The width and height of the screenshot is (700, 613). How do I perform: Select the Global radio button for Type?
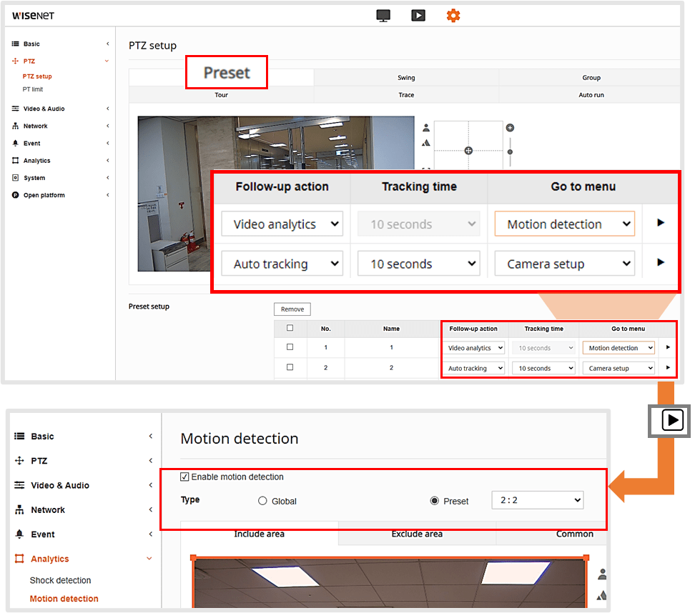tap(263, 501)
